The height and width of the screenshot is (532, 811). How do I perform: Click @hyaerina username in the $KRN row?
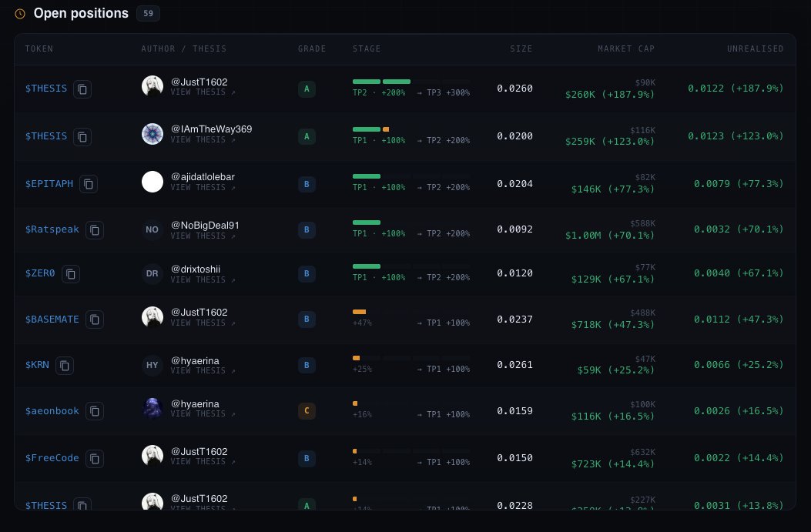click(x=195, y=361)
